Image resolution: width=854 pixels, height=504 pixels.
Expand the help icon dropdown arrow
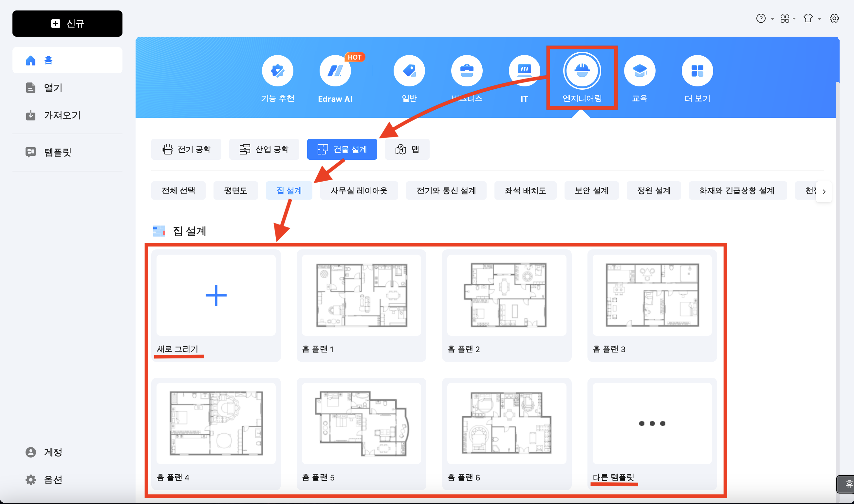pyautogui.click(x=772, y=19)
